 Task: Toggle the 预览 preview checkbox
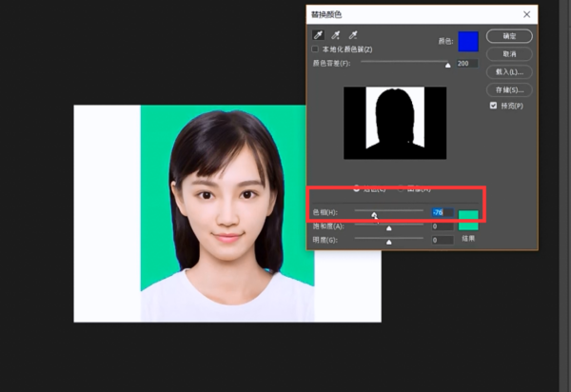(493, 105)
